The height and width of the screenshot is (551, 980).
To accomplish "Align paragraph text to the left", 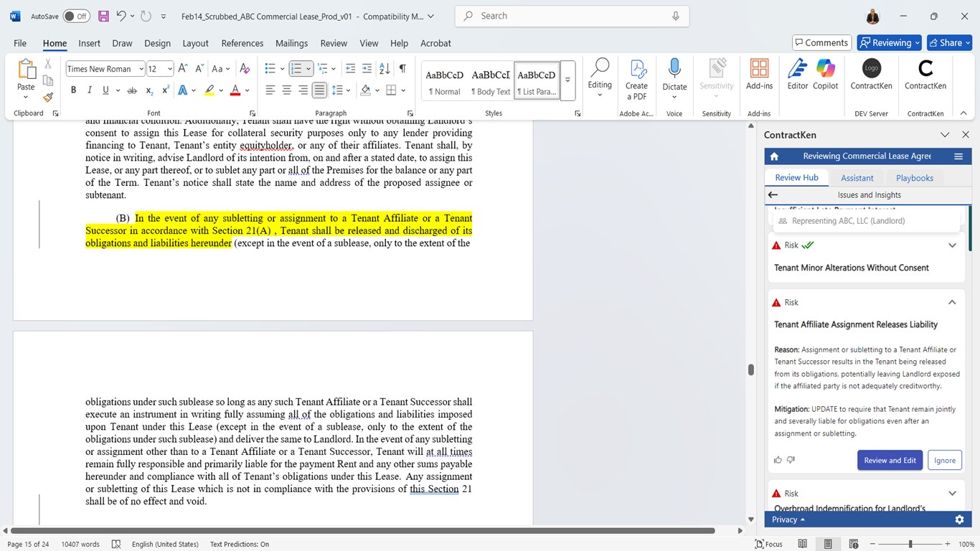I will [270, 90].
